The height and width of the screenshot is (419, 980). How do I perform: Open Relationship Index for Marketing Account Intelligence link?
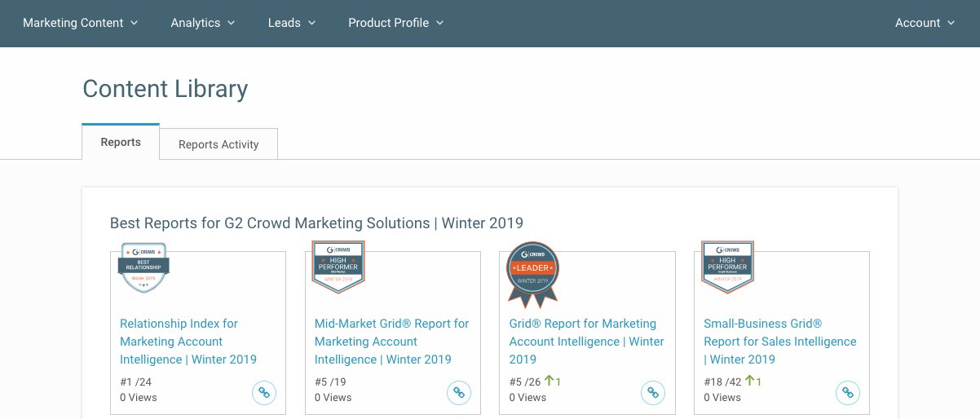click(x=188, y=342)
